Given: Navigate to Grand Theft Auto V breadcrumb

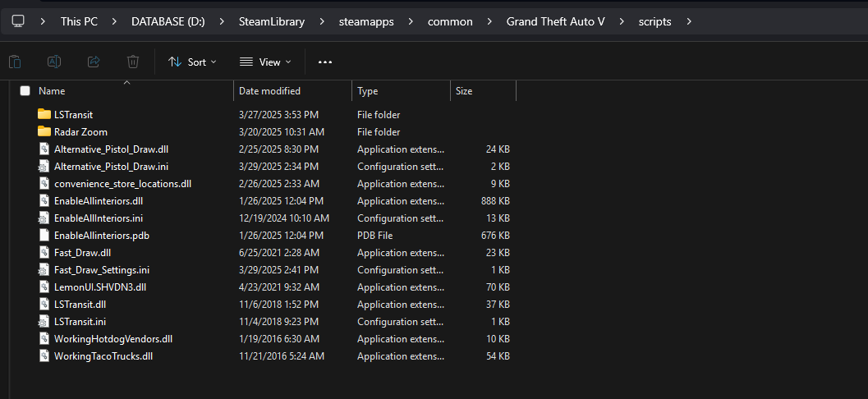Looking at the screenshot, I should coord(555,21).
